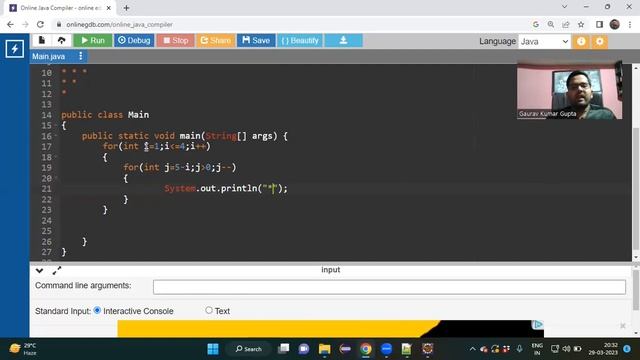Stop the running program
This screenshot has height=360, width=640.
tap(176, 40)
